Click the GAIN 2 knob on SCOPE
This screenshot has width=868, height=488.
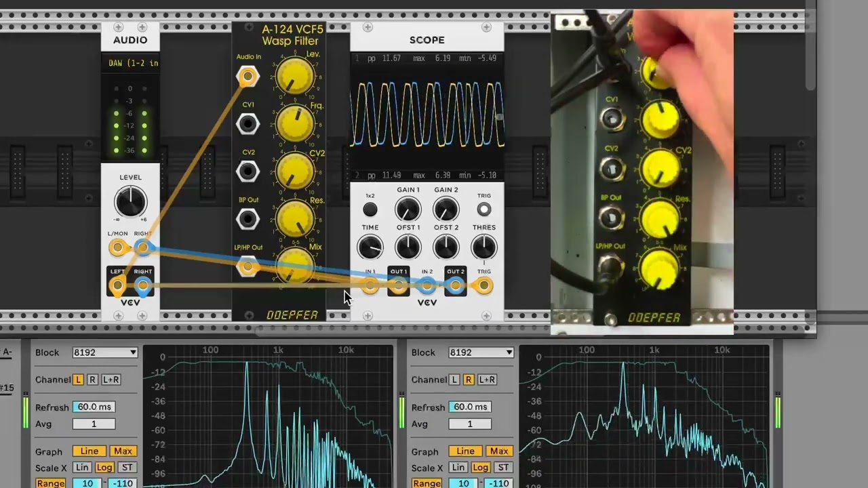point(446,210)
